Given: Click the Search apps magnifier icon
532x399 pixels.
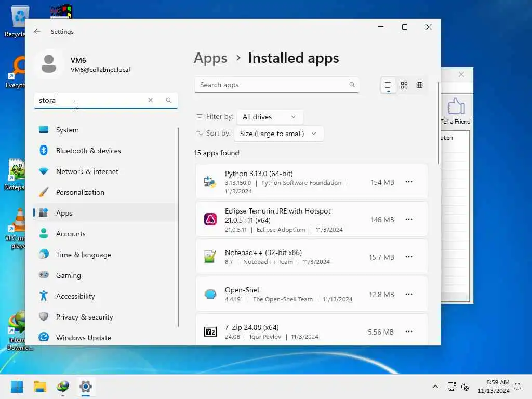Looking at the screenshot, I should (x=352, y=85).
